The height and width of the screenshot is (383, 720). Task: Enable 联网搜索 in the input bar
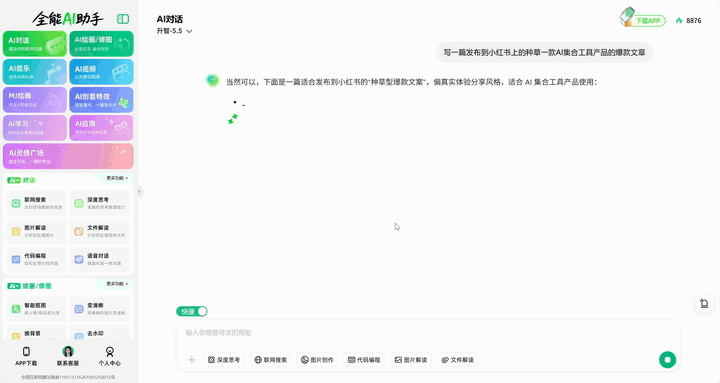coord(271,360)
